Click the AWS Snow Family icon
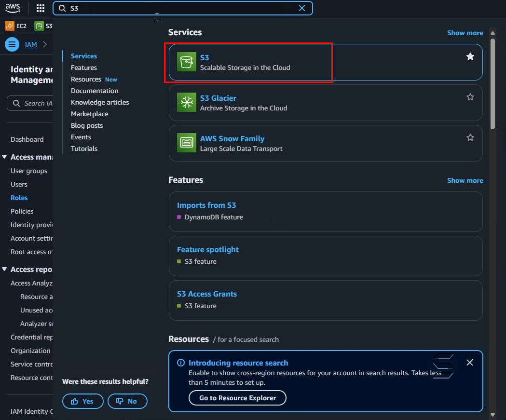The height and width of the screenshot is (420, 506). point(187,143)
